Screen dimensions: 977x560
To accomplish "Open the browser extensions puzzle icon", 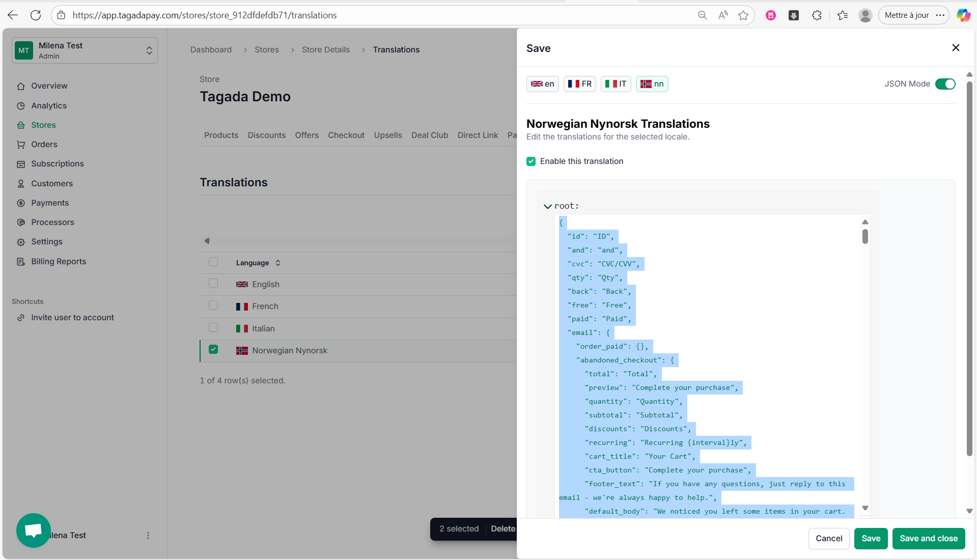I will pos(817,15).
